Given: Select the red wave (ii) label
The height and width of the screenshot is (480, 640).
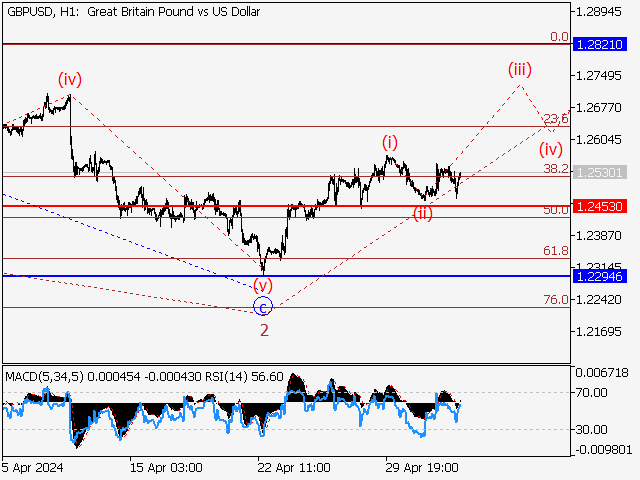Looking at the screenshot, I should [x=422, y=214].
